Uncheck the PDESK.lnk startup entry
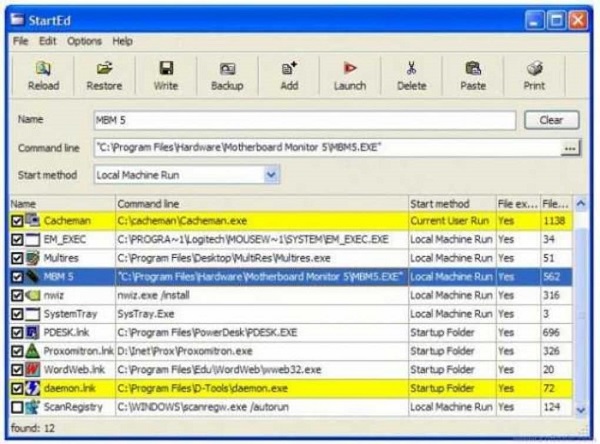 pyautogui.click(x=17, y=333)
